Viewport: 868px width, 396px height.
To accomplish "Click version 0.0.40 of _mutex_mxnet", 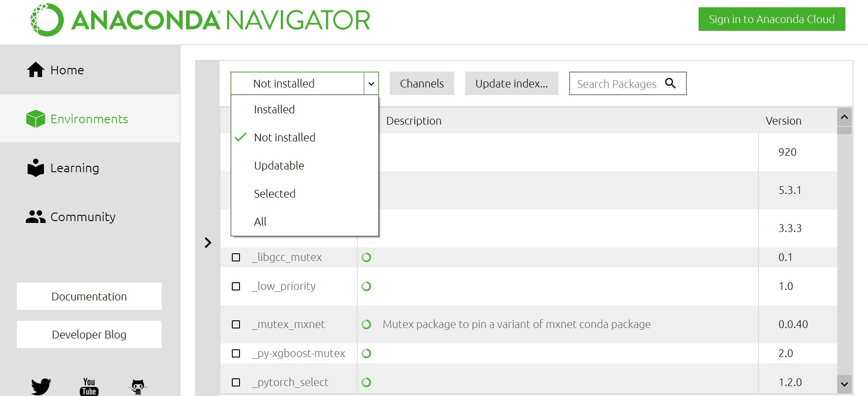I will coord(793,324).
